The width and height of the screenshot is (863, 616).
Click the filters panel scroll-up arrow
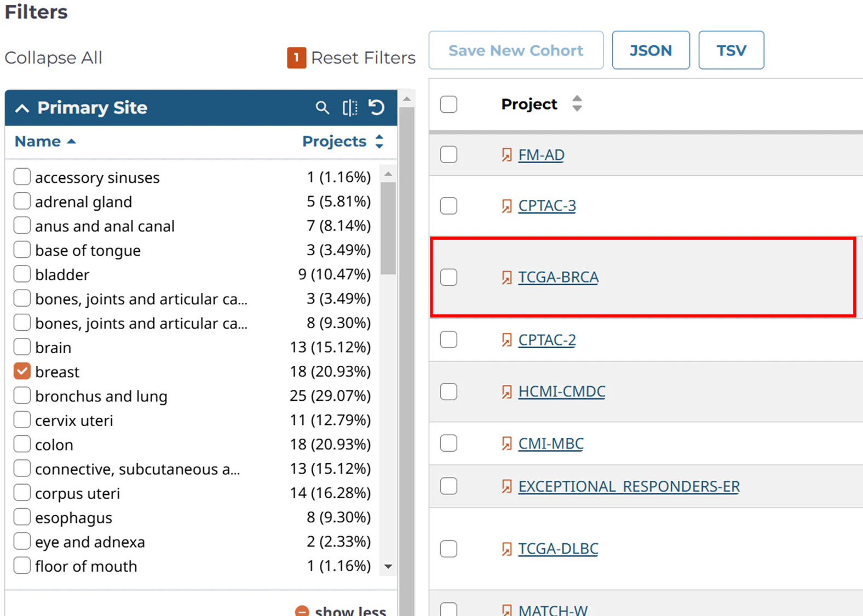(x=407, y=99)
